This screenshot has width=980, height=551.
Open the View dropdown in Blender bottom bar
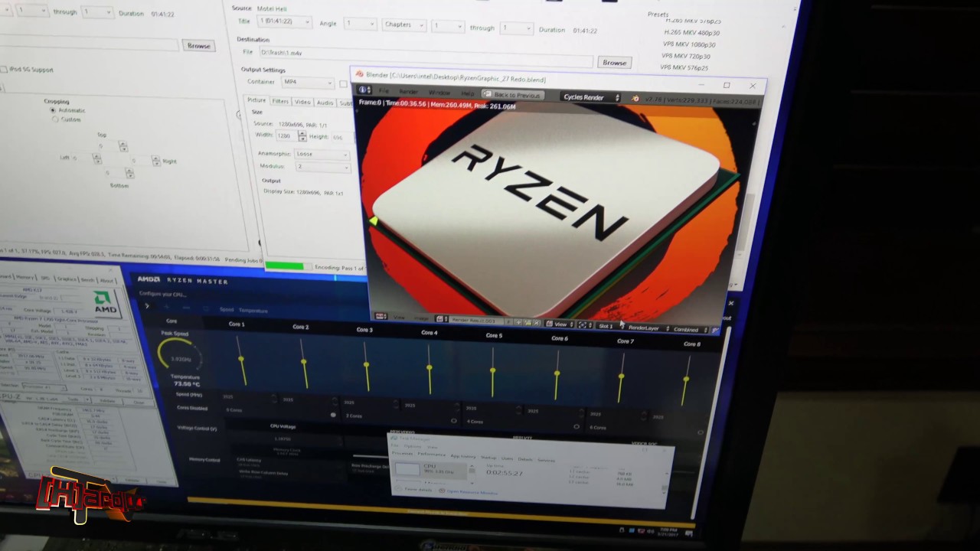(560, 324)
